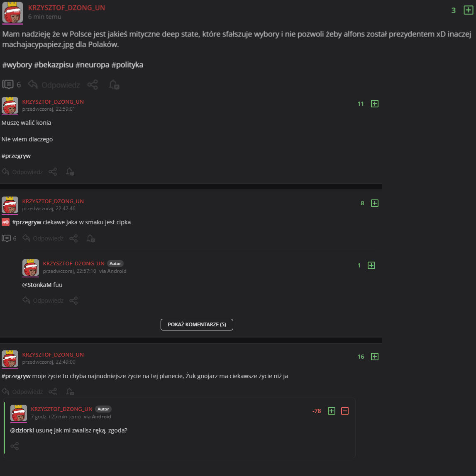
Task: Upvote the comment rated -78
Action: (332, 411)
